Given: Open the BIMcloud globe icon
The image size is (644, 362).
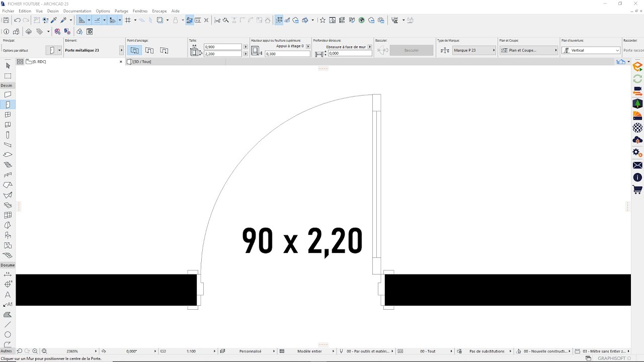Looking at the screenshot, I should pos(361,20).
